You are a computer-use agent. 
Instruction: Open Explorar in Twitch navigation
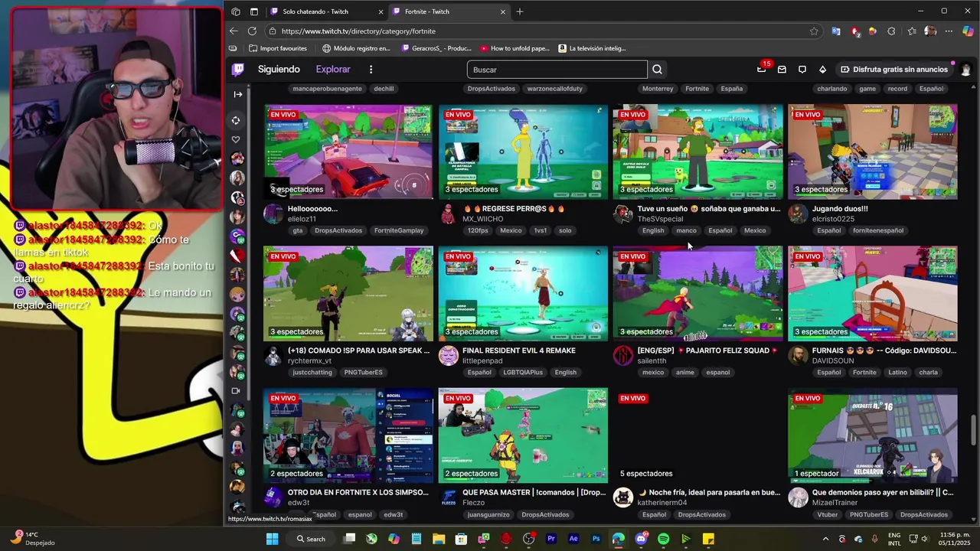(x=333, y=70)
